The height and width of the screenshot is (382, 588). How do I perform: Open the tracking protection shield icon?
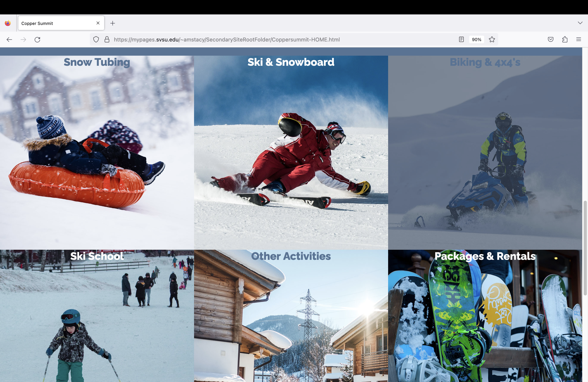click(96, 40)
